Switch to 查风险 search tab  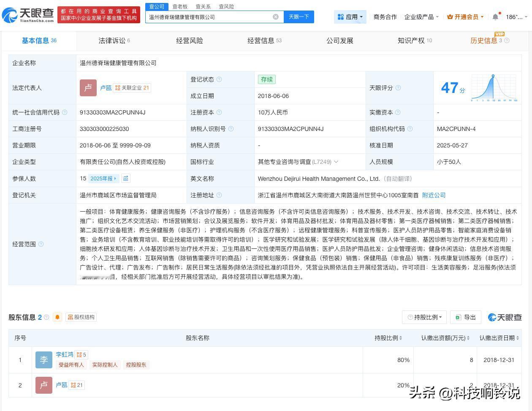226,6
